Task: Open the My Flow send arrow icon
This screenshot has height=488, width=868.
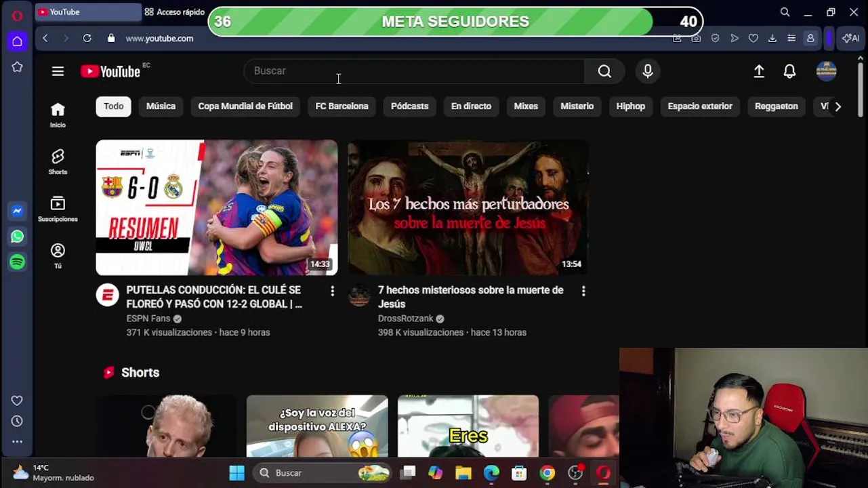Action: (x=734, y=39)
